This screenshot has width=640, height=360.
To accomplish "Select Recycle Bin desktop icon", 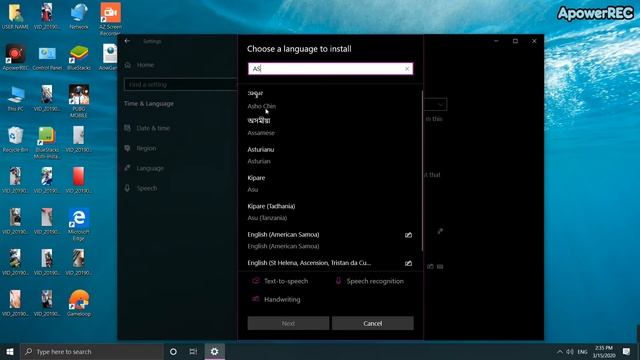I will point(16,140).
